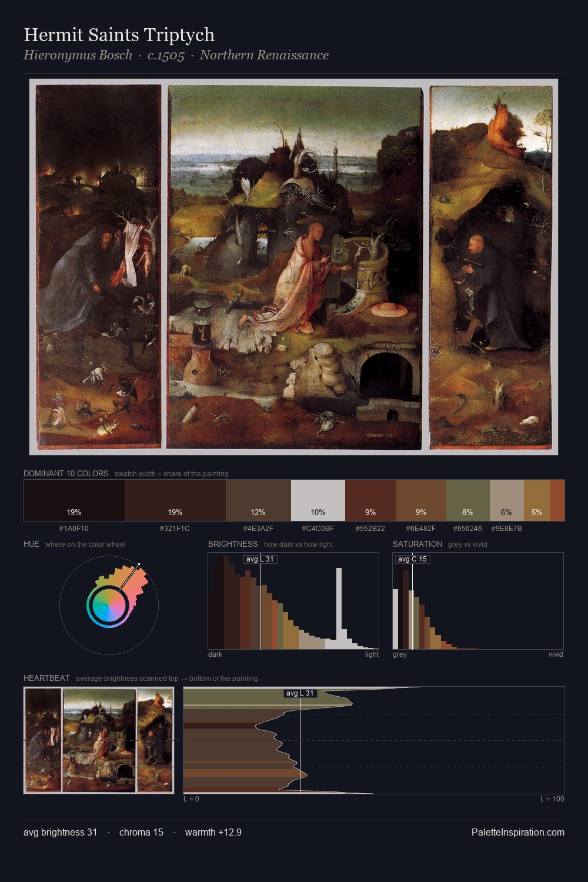Screen dimensions: 588x882
Task: Select the olive green 8% swatch
Action: pyautogui.click(x=468, y=500)
